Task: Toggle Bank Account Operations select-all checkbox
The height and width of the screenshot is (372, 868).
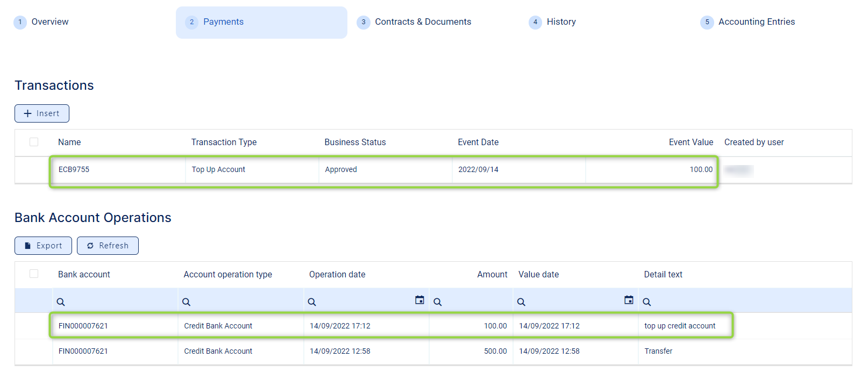Action: point(34,274)
